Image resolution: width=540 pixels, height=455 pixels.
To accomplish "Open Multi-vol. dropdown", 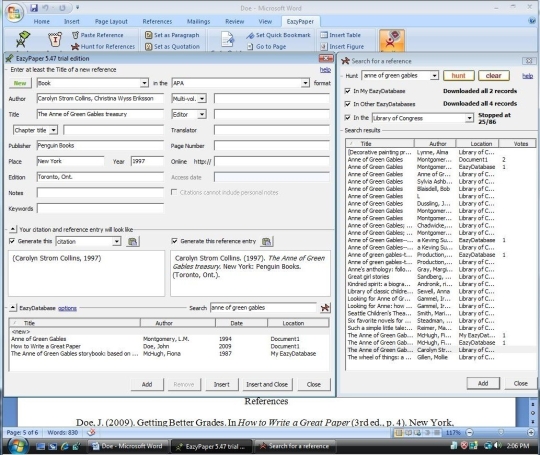I will point(202,99).
